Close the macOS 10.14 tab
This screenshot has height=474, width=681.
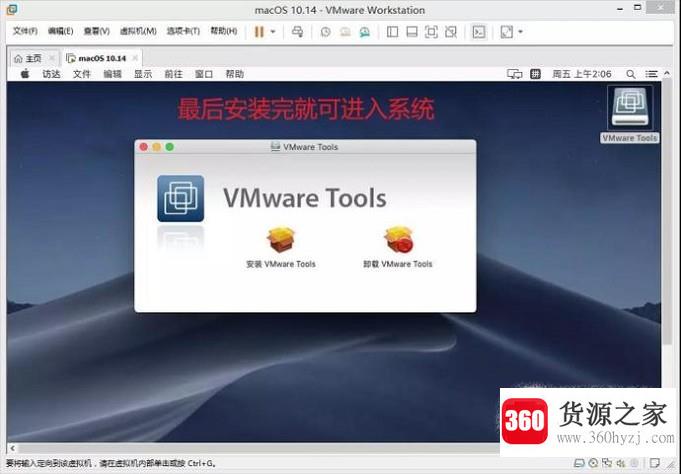coord(135,58)
